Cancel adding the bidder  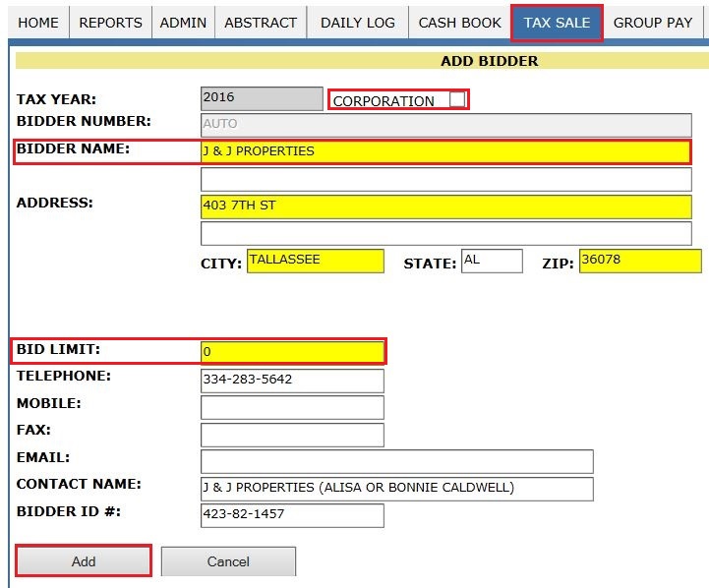point(228,561)
